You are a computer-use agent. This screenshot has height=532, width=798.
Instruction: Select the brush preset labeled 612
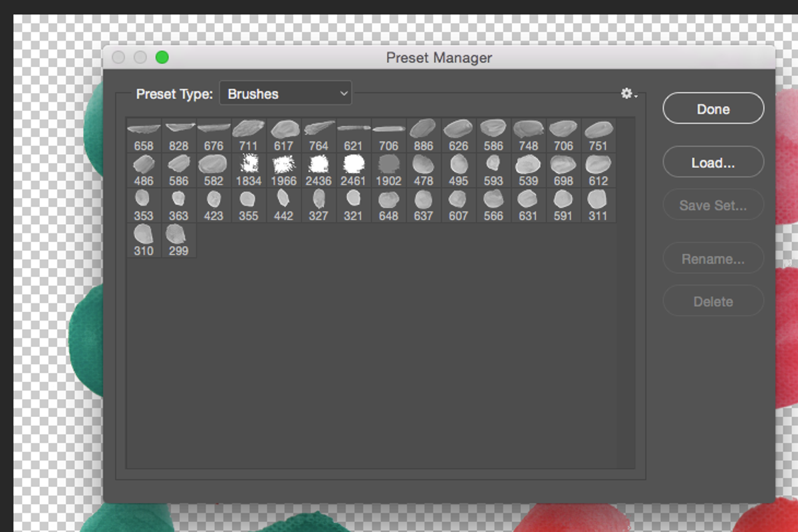click(x=598, y=171)
